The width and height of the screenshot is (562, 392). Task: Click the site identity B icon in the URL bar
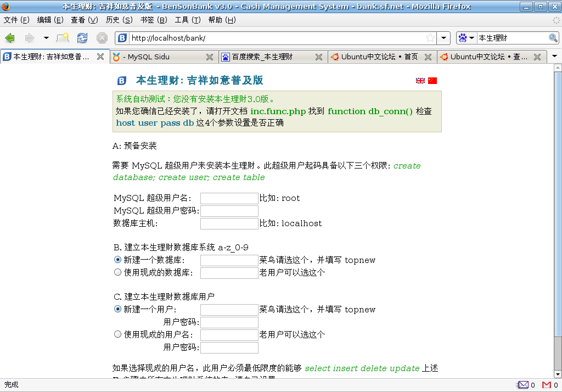click(x=122, y=38)
